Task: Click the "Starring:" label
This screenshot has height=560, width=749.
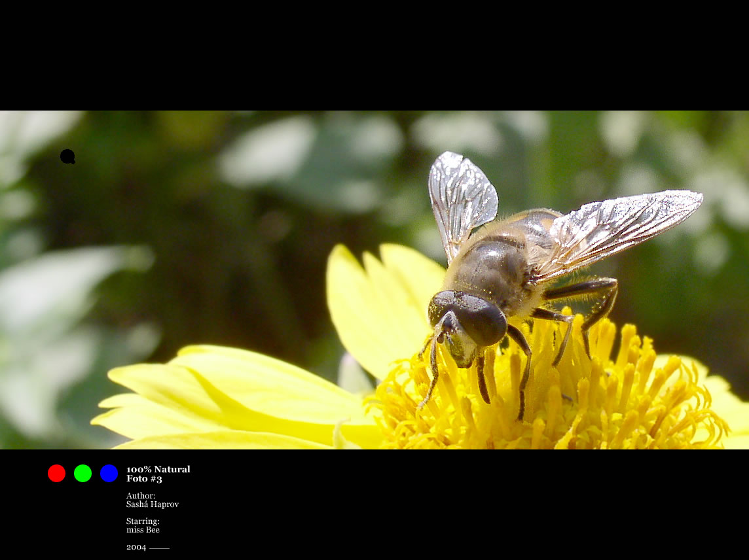Action: [x=143, y=521]
